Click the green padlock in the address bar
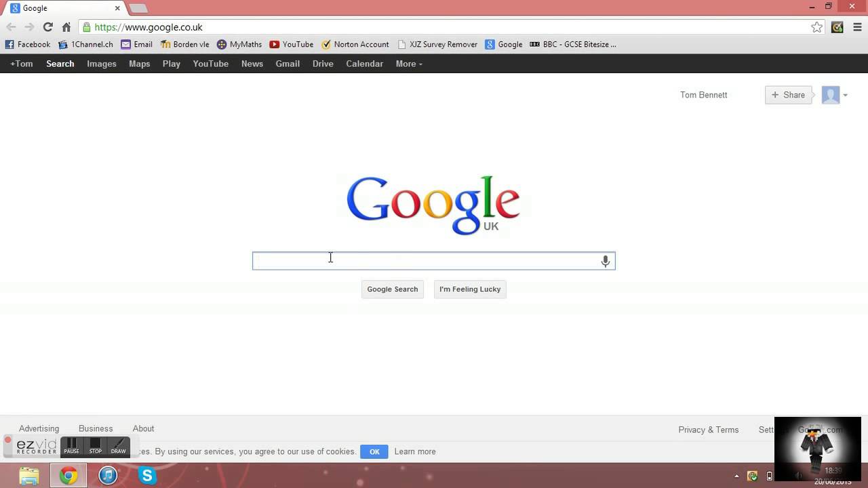 (86, 27)
